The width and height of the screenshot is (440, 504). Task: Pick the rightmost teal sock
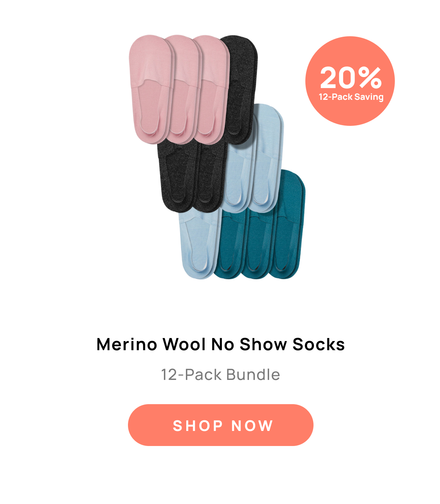[288, 224]
